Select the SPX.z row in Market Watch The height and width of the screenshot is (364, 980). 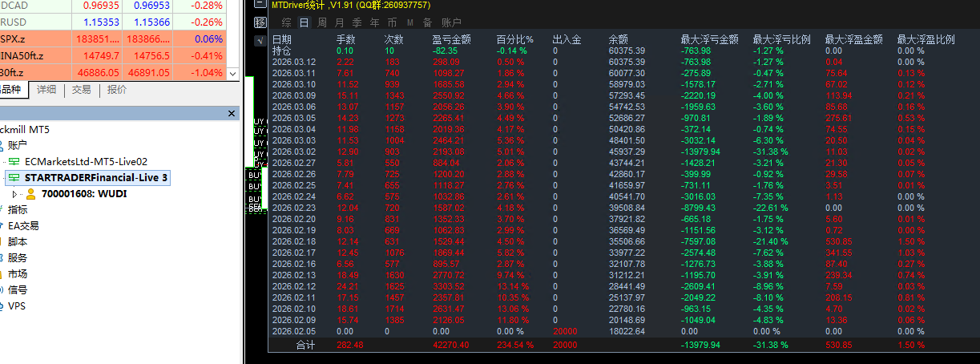click(x=113, y=38)
